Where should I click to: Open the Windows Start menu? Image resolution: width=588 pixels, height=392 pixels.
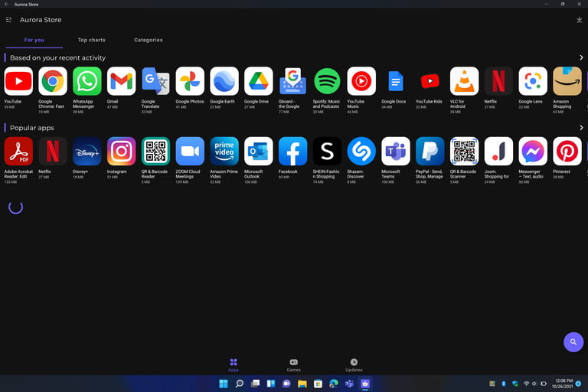click(x=224, y=384)
